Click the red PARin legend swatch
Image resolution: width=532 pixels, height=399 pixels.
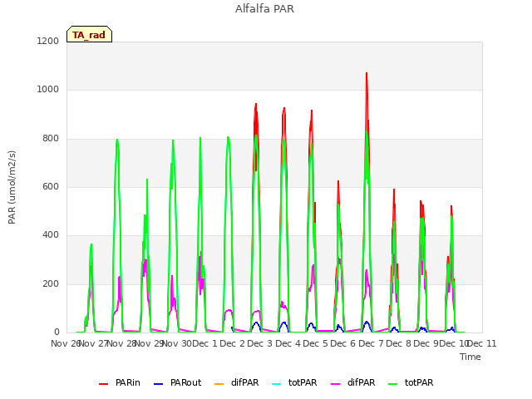pos(103,384)
